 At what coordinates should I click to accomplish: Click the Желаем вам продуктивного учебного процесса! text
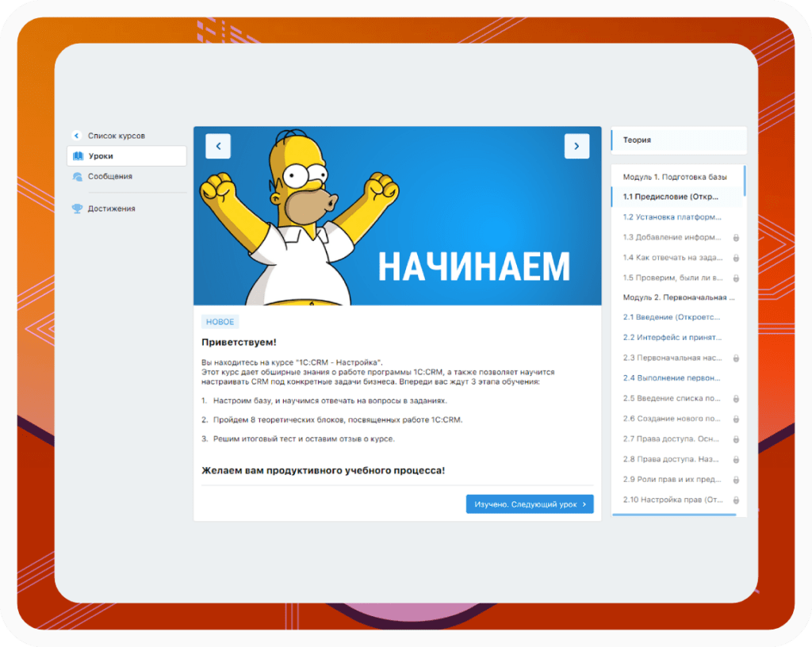click(x=324, y=470)
